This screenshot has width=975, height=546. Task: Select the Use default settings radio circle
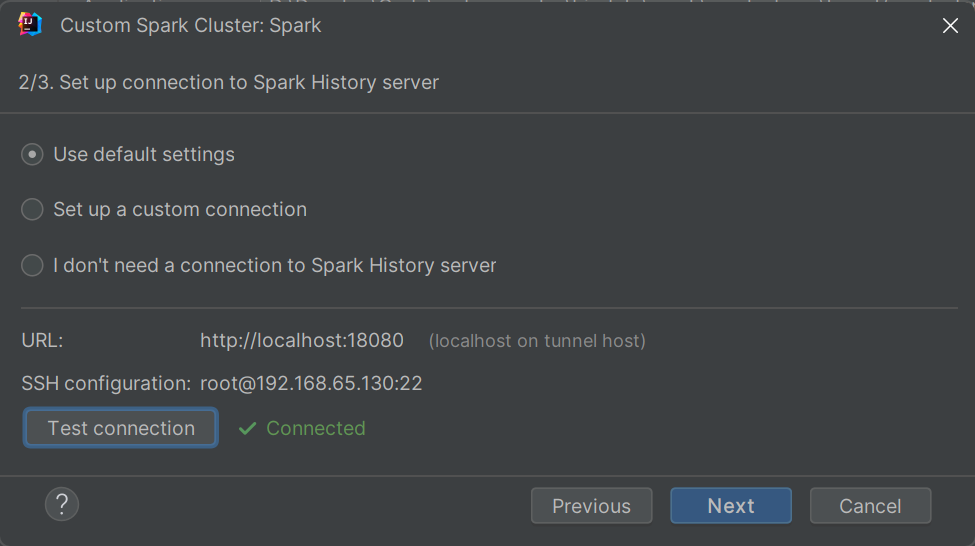[x=33, y=155]
